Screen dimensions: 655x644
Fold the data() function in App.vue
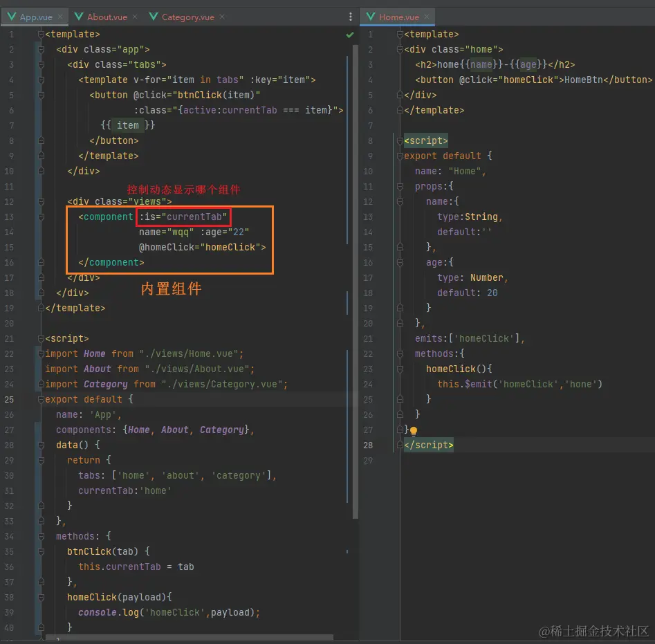(x=41, y=445)
